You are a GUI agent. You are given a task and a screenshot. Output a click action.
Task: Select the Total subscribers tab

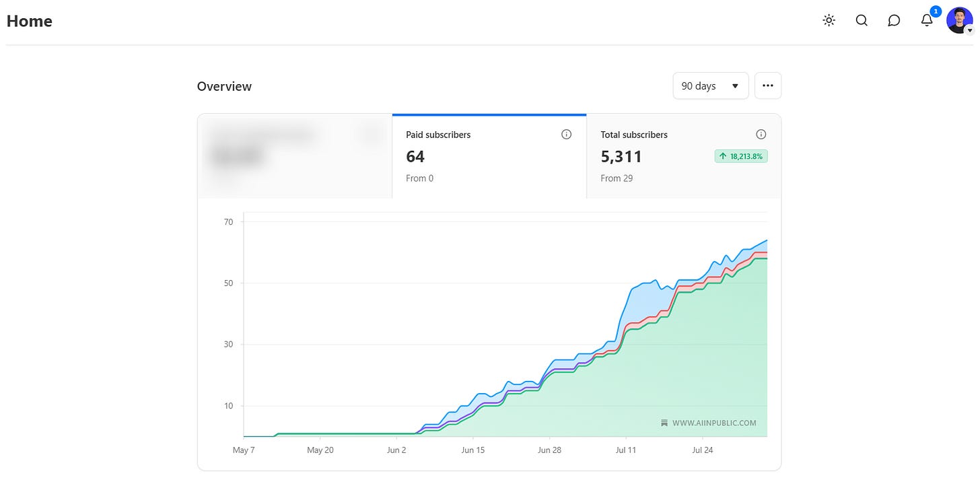point(684,156)
